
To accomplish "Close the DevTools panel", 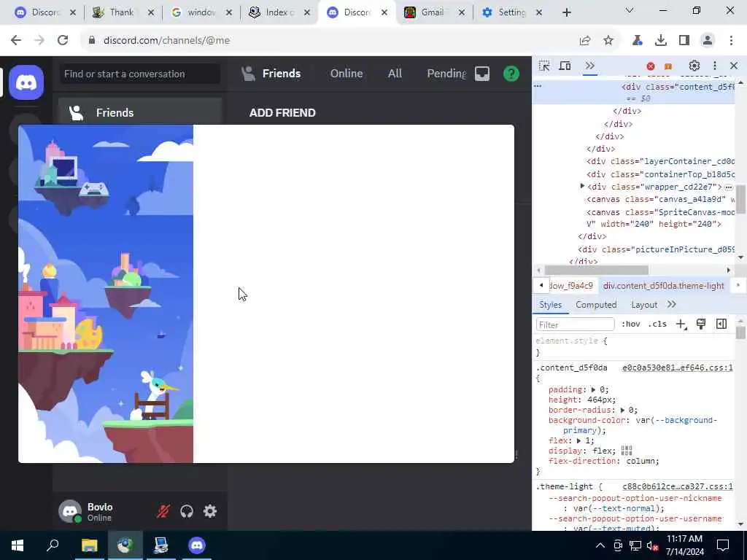I will click(734, 66).
